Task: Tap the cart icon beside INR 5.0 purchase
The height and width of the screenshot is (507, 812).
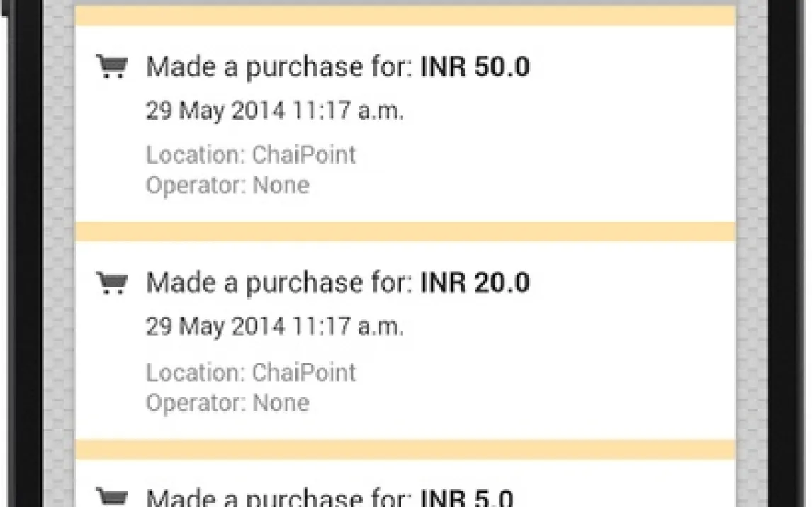Action: click(112, 497)
